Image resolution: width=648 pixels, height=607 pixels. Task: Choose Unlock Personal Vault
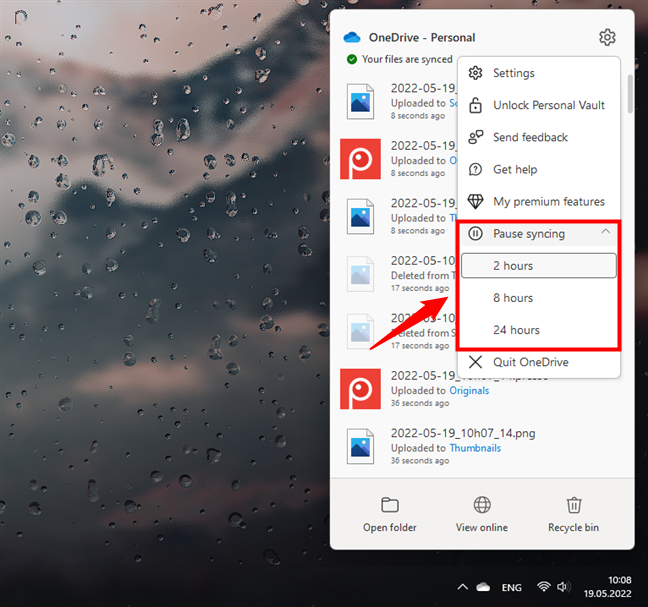539,105
